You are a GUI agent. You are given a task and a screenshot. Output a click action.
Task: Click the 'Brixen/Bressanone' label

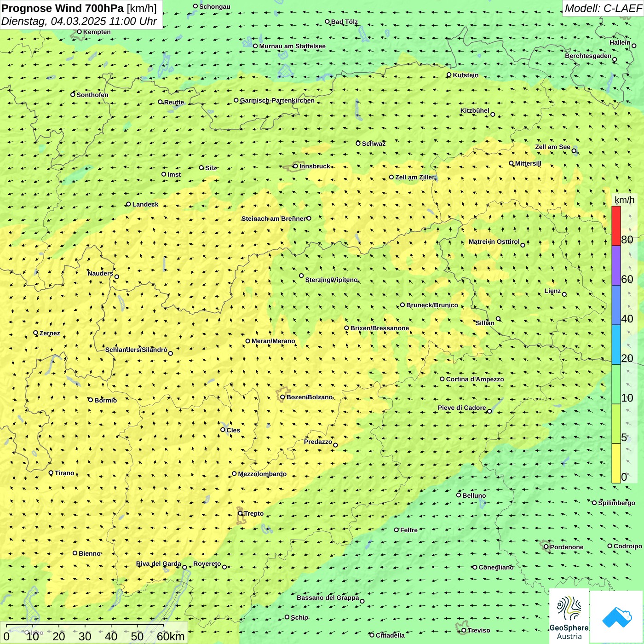click(379, 328)
